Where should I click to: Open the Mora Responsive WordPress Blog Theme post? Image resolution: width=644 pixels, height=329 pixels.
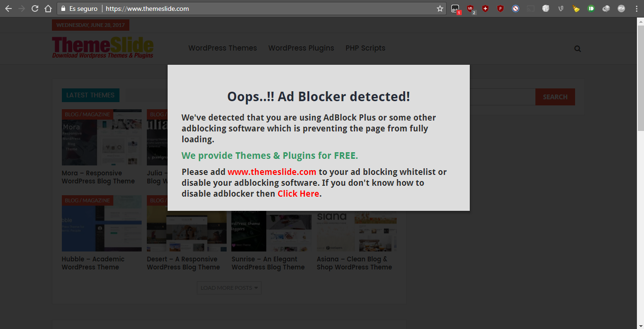(x=98, y=177)
